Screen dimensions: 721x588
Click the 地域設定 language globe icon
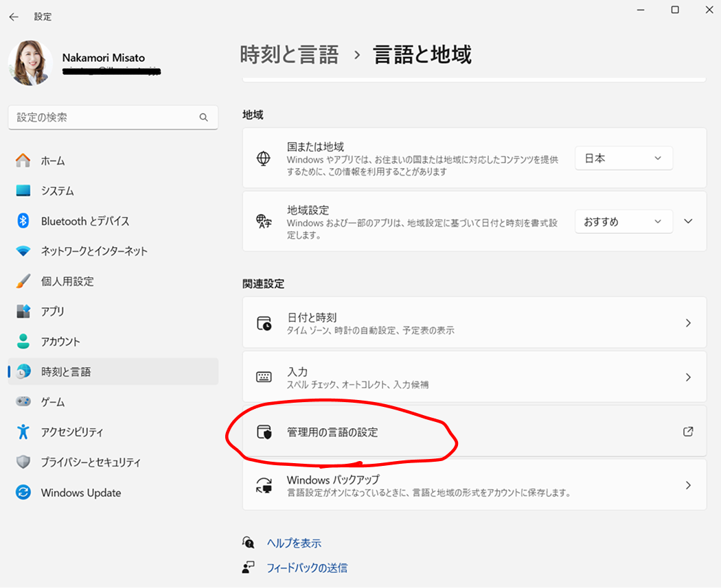[x=264, y=222]
